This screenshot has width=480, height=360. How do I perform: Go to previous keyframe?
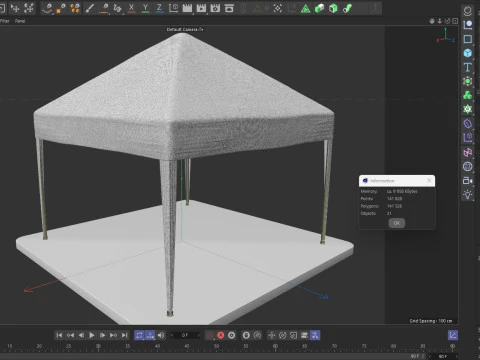point(70,335)
